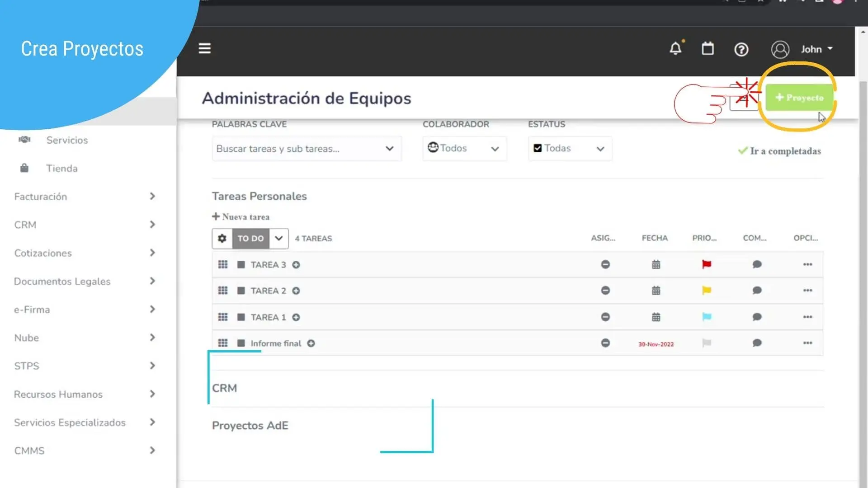868x488 pixels.
Task: Toggle the hamburger sidebar menu
Action: tap(204, 48)
